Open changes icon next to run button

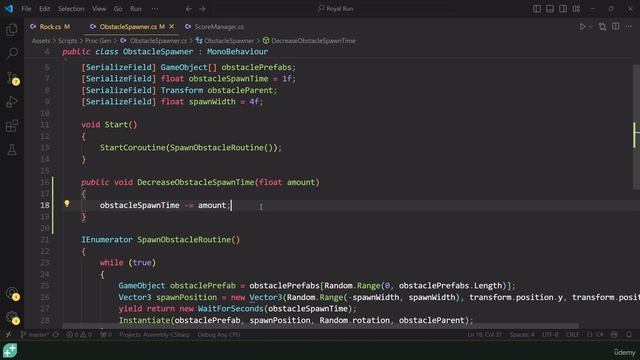click(602, 27)
